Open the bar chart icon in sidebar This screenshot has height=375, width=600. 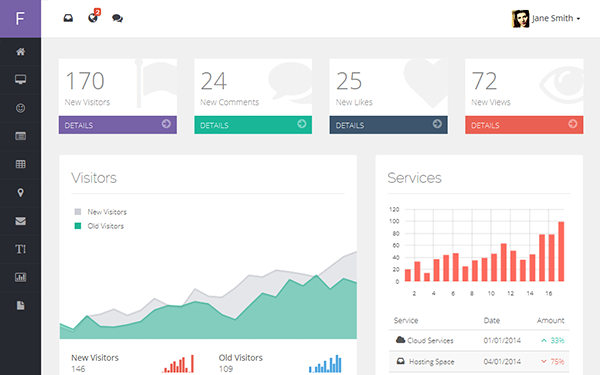20,277
